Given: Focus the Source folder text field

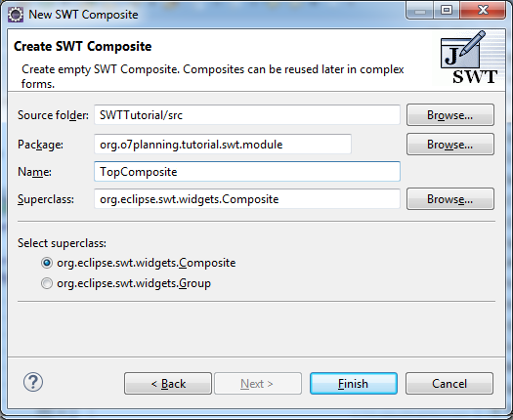Looking at the screenshot, I should point(247,115).
